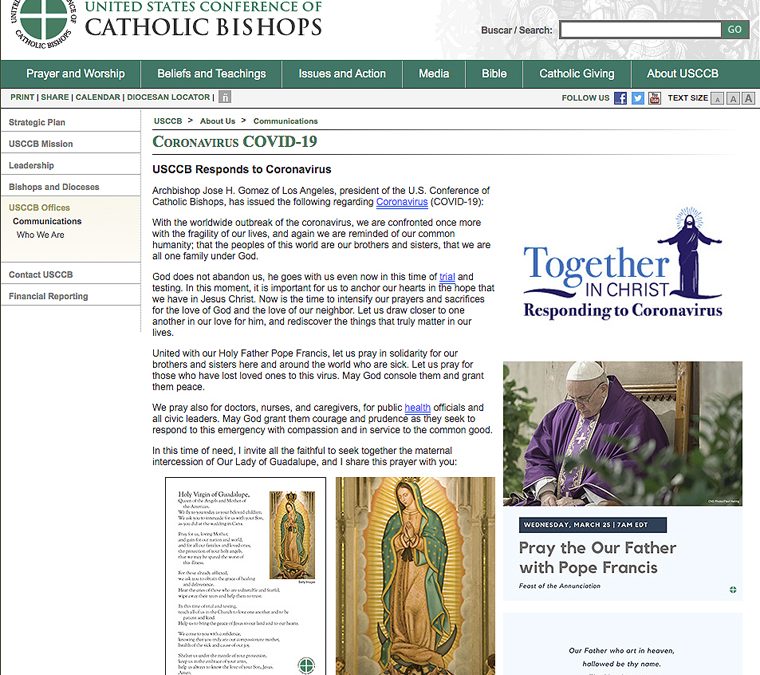
Task: Select the medium text size icon
Action: tap(733, 98)
